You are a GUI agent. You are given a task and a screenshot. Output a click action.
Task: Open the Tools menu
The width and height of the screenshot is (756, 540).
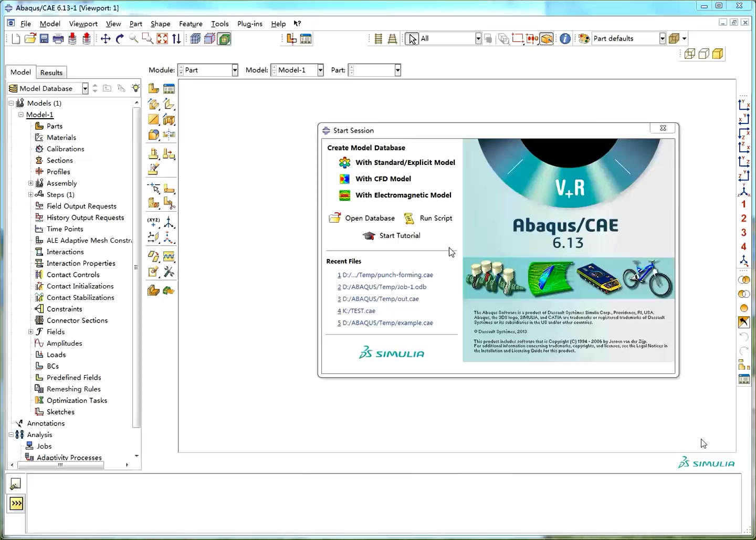(220, 24)
